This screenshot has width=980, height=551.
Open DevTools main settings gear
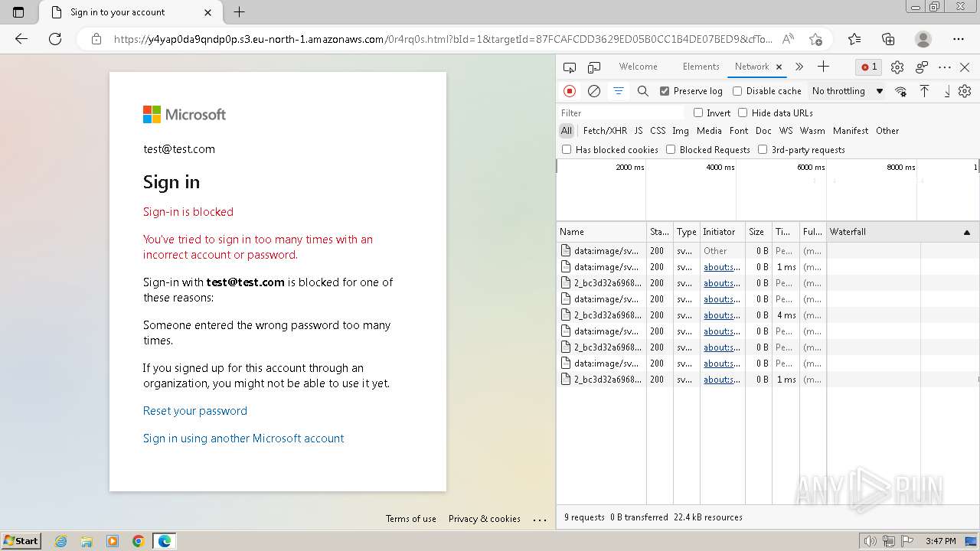coord(897,67)
